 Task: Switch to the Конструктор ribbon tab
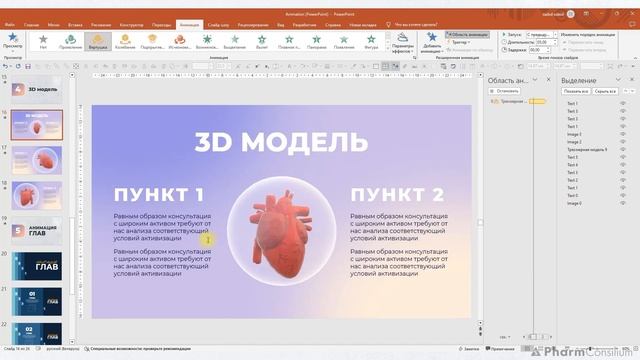click(131, 25)
